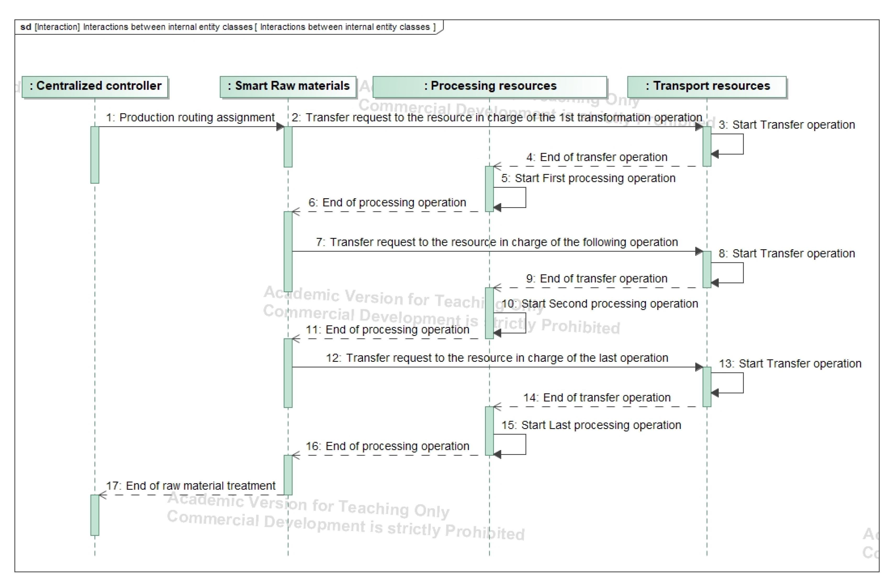Click 10: Start Second processing operation label
The image size is (894, 588).
coord(599,304)
